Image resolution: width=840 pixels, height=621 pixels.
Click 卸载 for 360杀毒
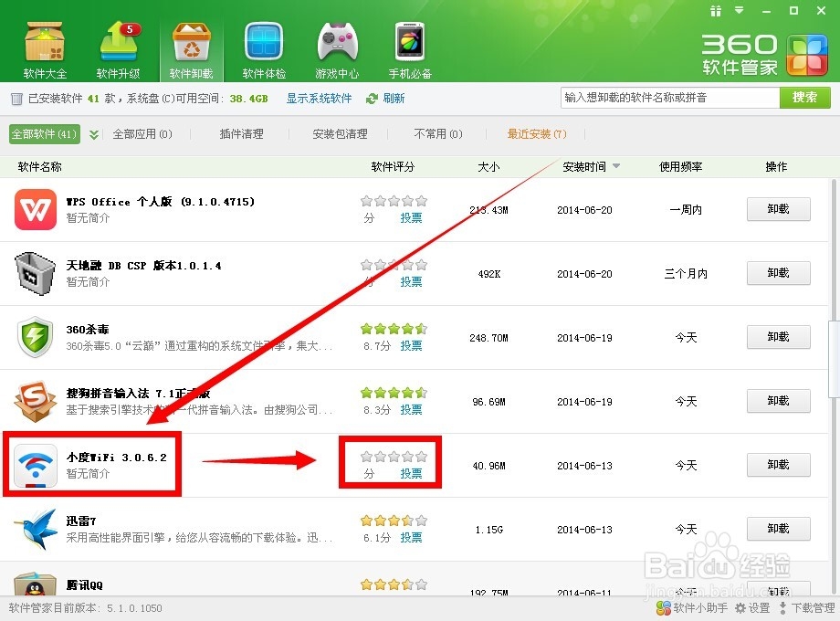[779, 336]
